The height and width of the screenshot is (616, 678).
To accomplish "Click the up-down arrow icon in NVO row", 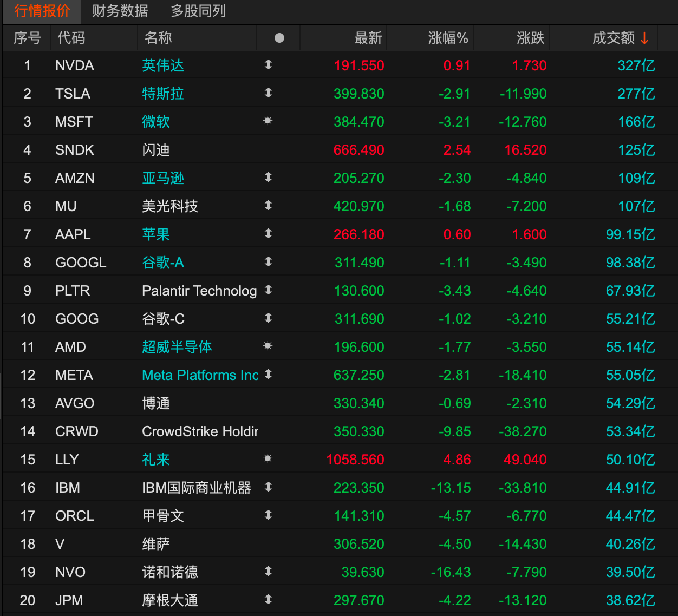I will point(268,572).
